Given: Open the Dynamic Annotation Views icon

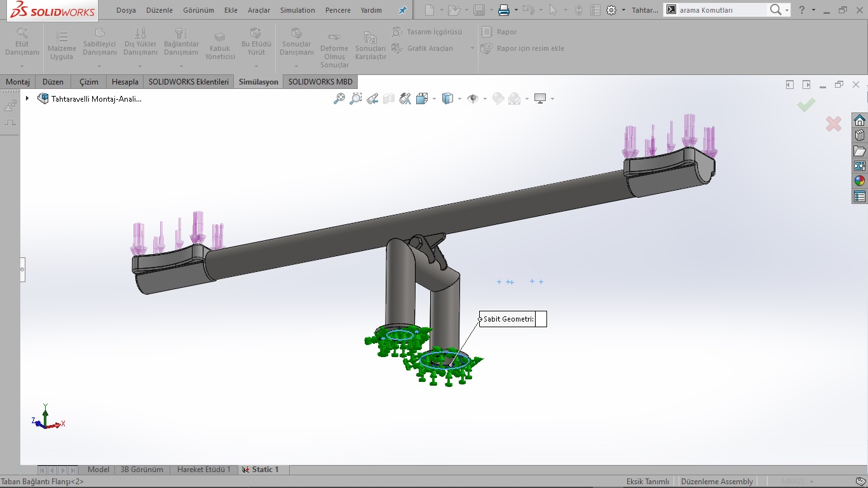Looking at the screenshot, I should pos(405,98).
